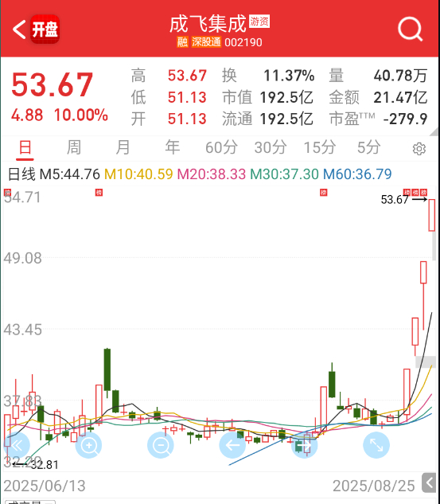Expand quote details corner triangle
Image resolution: width=440 pixels, height=504 pixels.
coord(434,132)
